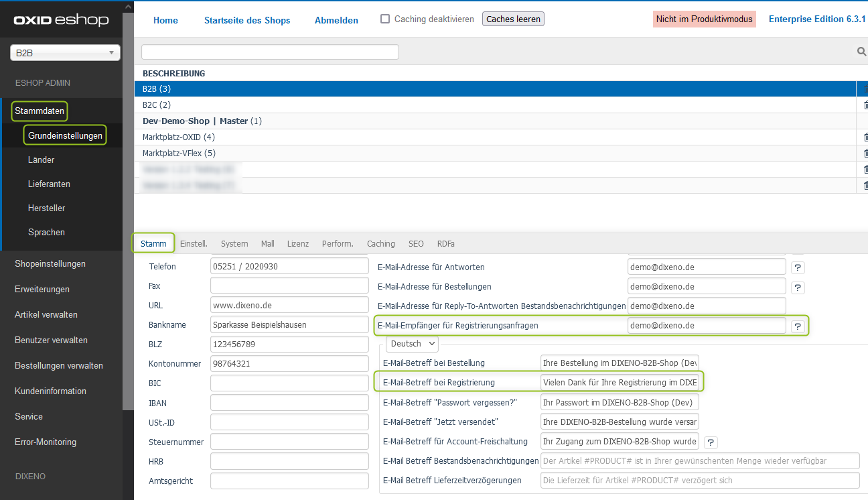Switch to the Einstell. tab
This screenshot has width=868, height=500.
194,243
